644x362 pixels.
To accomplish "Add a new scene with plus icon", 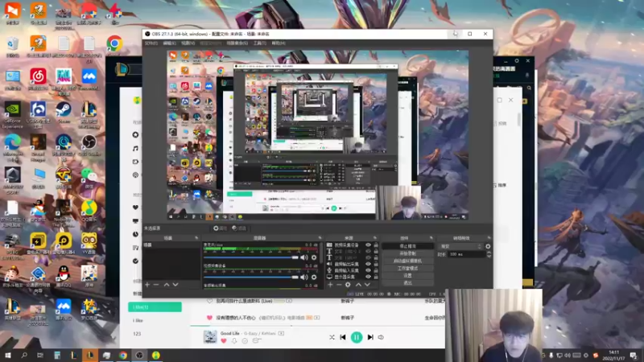I will click(x=147, y=285).
